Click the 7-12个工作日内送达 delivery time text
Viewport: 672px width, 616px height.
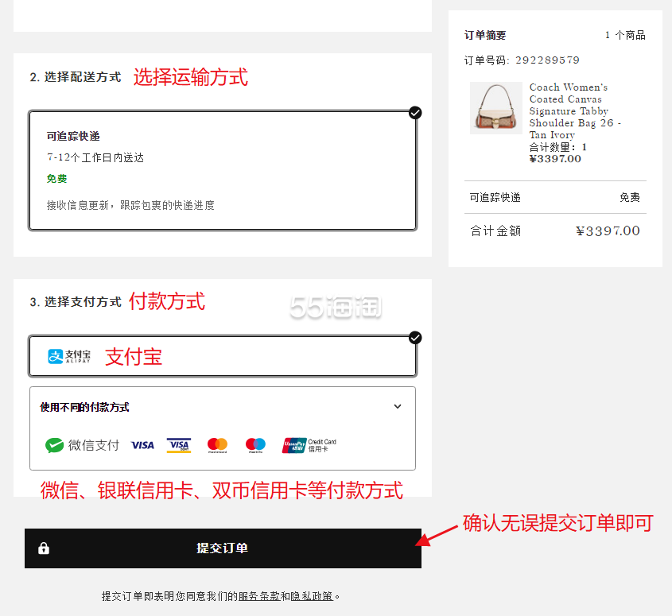[95, 157]
